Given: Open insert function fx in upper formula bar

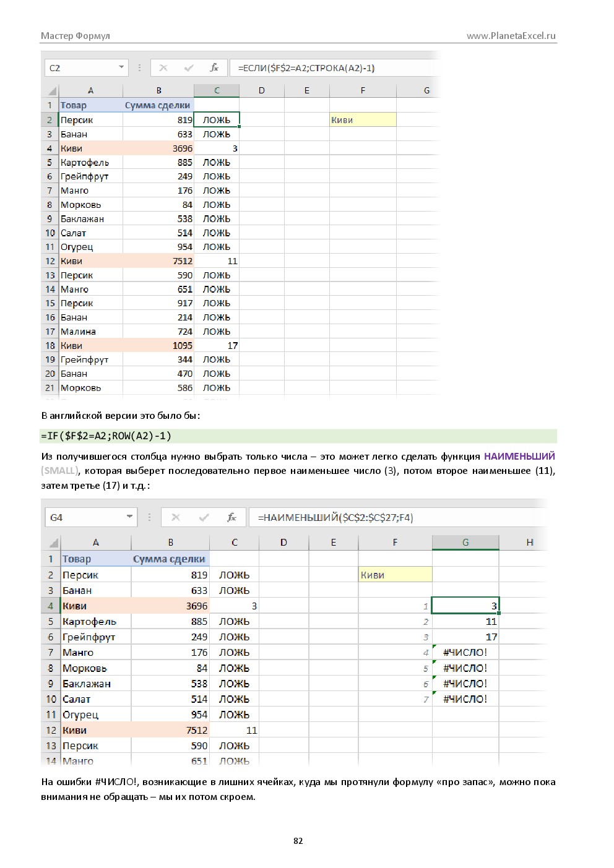Looking at the screenshot, I should pos(214,68).
